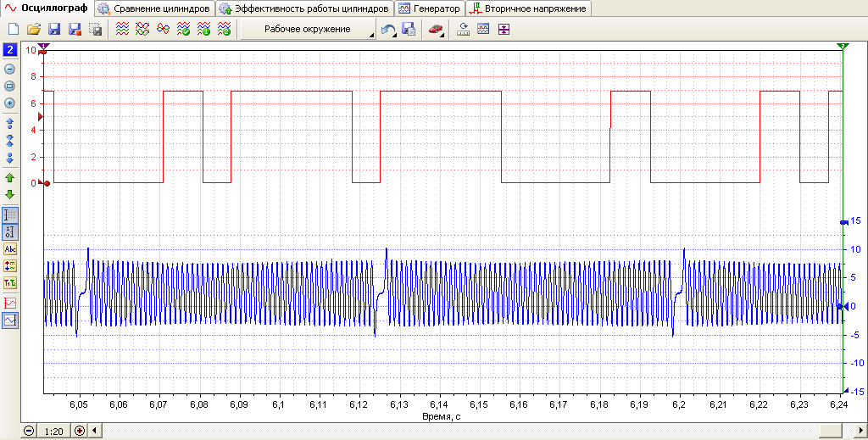Select the stacked red and blue waveforms icon
Screen dimensions: 868x440
pyautogui.click(x=122, y=30)
